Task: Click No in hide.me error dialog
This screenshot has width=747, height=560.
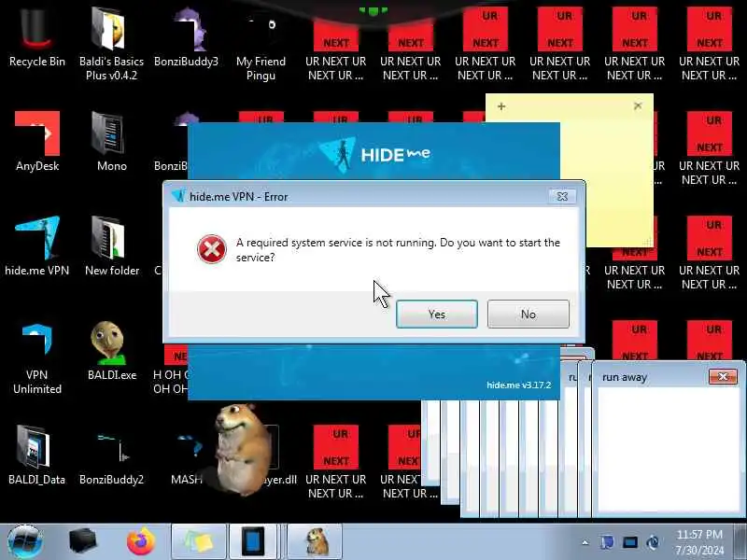Action: [528, 315]
